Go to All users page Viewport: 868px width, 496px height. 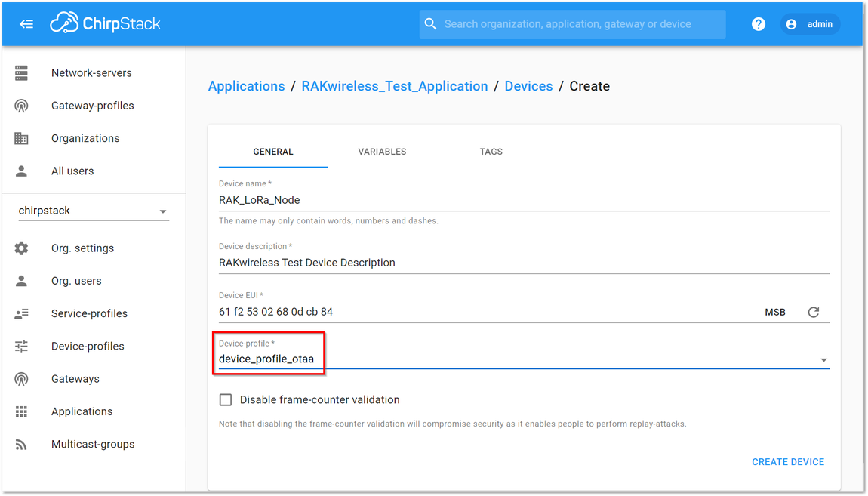pyautogui.click(x=72, y=171)
